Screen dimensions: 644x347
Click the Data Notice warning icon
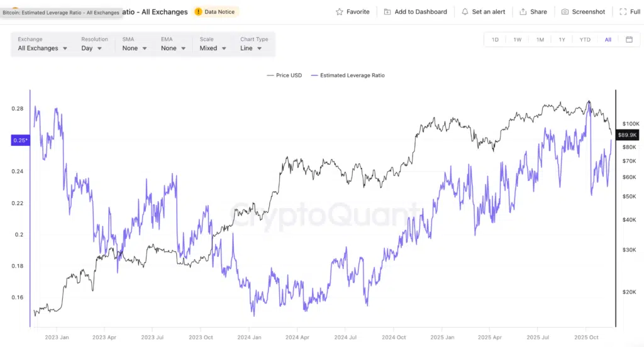(199, 12)
